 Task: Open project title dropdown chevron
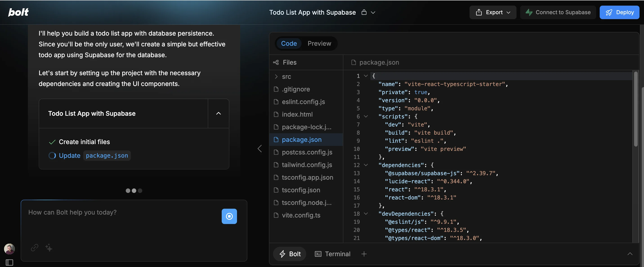tap(373, 12)
